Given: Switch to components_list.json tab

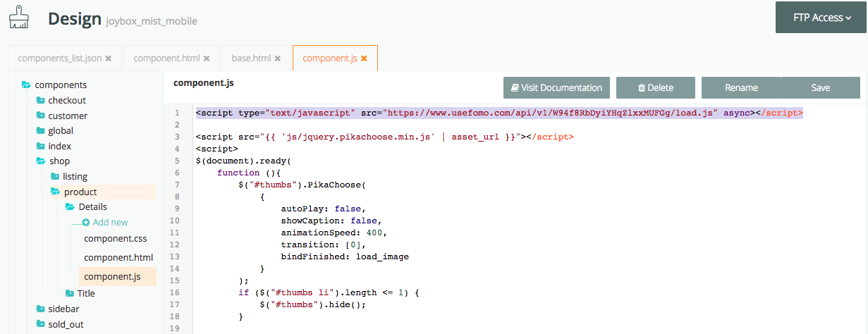Looking at the screenshot, I should coord(60,58).
